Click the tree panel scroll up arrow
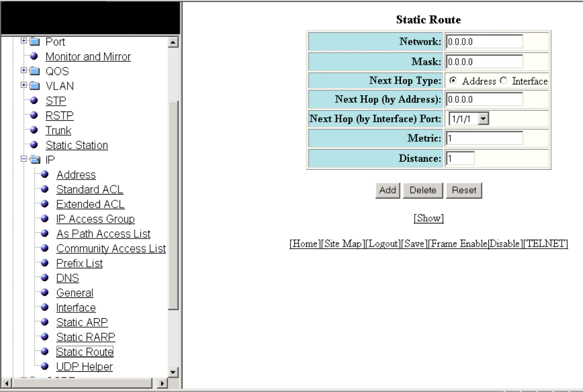This screenshot has height=392, width=583. coord(173,42)
